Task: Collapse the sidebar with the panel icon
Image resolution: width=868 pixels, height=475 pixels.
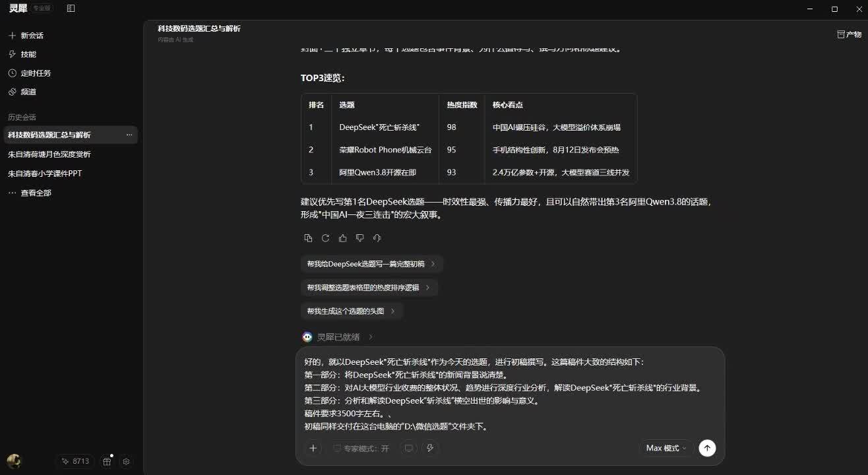Action: point(71,9)
